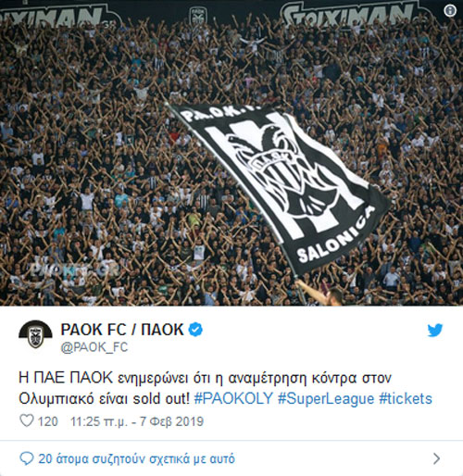Viewport: 463px width, 476px height.
Task: Open the stadium crowd photo
Action: tap(231, 153)
